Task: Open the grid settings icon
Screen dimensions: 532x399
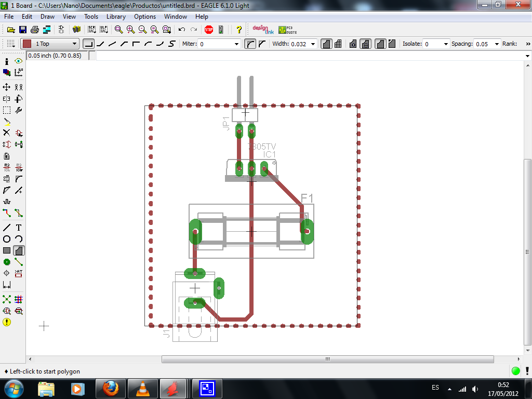Action: click(x=11, y=44)
